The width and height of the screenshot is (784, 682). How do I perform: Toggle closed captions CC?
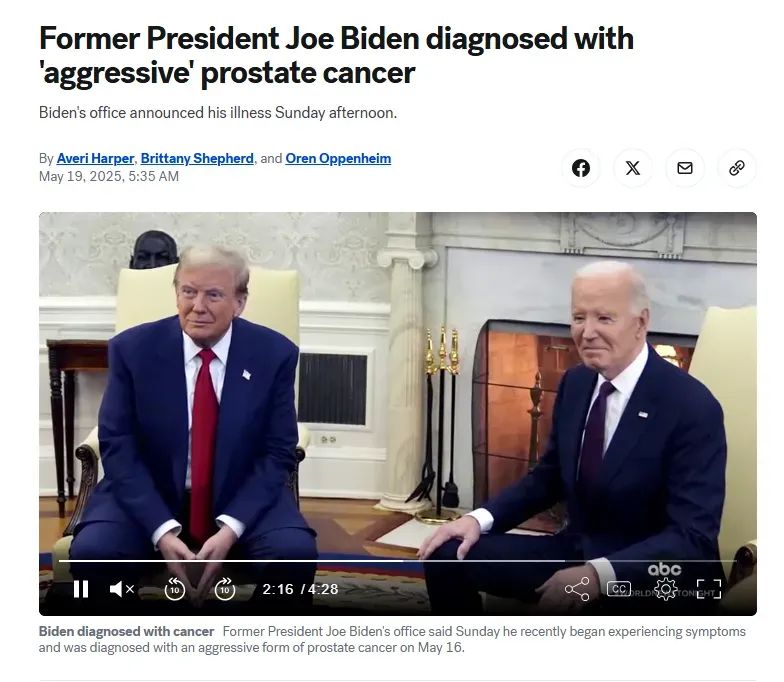[x=618, y=589]
